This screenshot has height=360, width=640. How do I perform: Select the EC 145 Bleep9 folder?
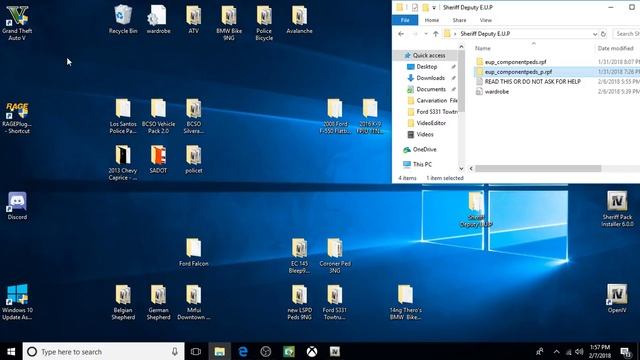(299, 256)
